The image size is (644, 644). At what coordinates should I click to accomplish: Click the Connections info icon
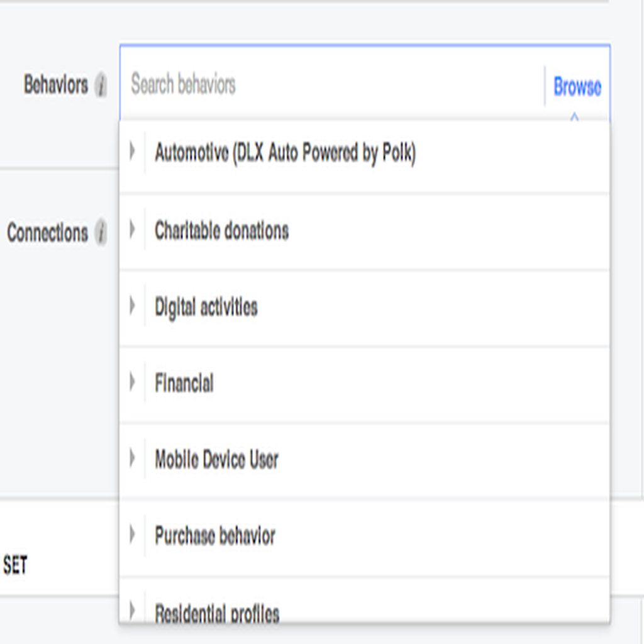click(x=101, y=233)
